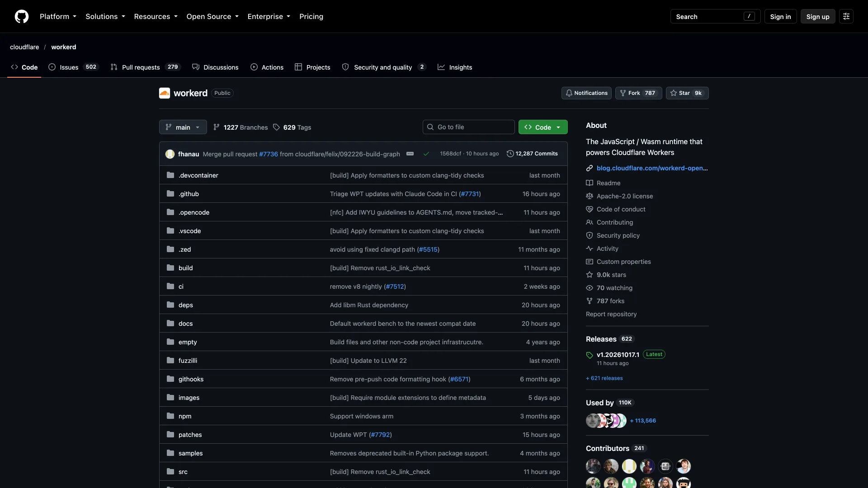The image size is (868, 488).
Task: Open the v1.20261017.1 release tag
Action: click(618, 355)
